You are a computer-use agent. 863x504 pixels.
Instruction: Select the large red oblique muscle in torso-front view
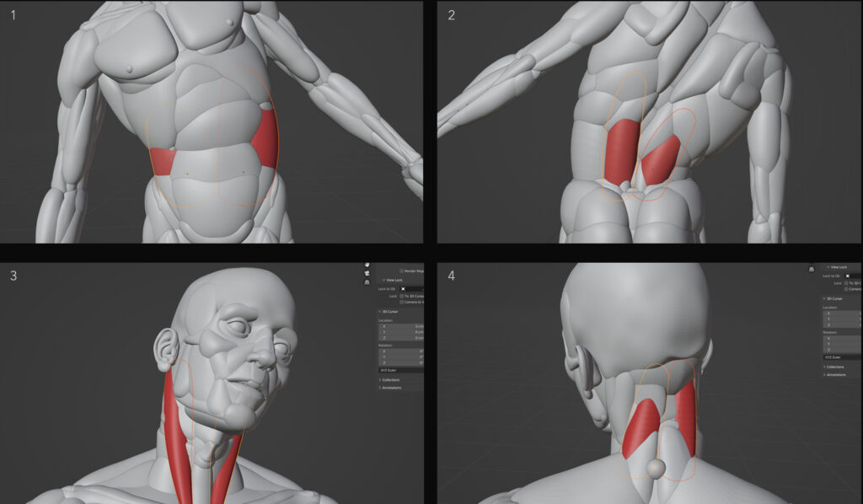(x=265, y=139)
